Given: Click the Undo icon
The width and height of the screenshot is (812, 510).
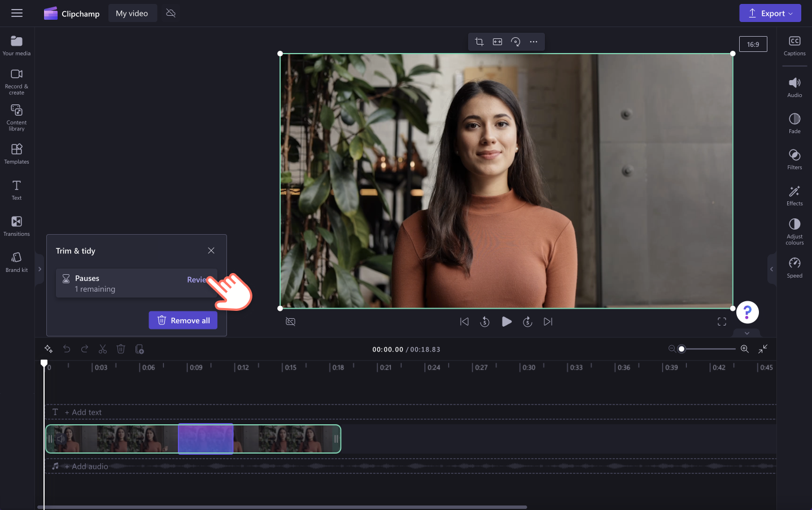Looking at the screenshot, I should coord(67,349).
